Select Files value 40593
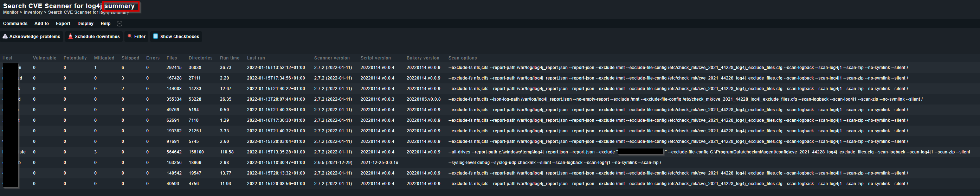This screenshot has width=980, height=196. [x=173, y=184]
